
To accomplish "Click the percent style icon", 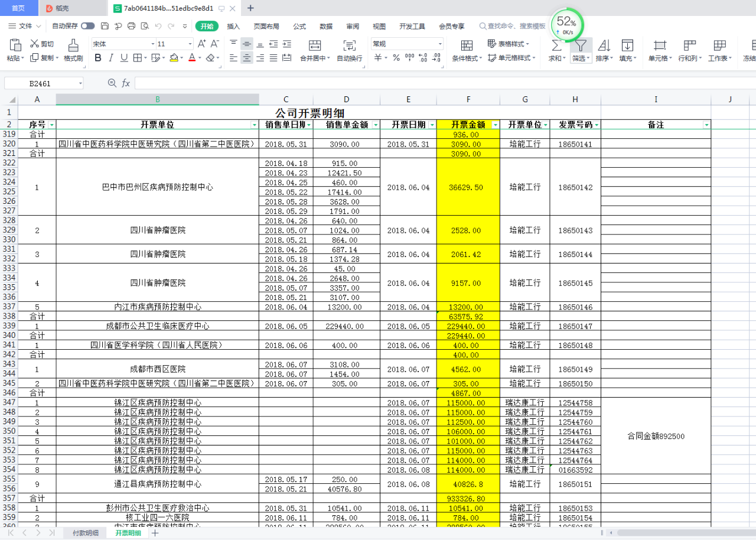I will pos(396,58).
